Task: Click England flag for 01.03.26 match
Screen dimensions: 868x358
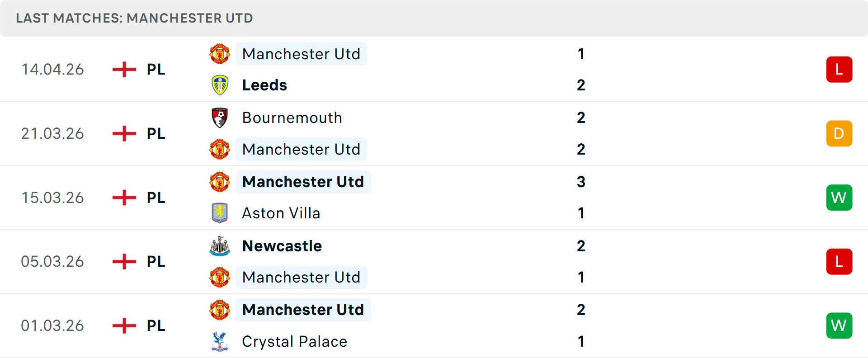Action: 124,325
